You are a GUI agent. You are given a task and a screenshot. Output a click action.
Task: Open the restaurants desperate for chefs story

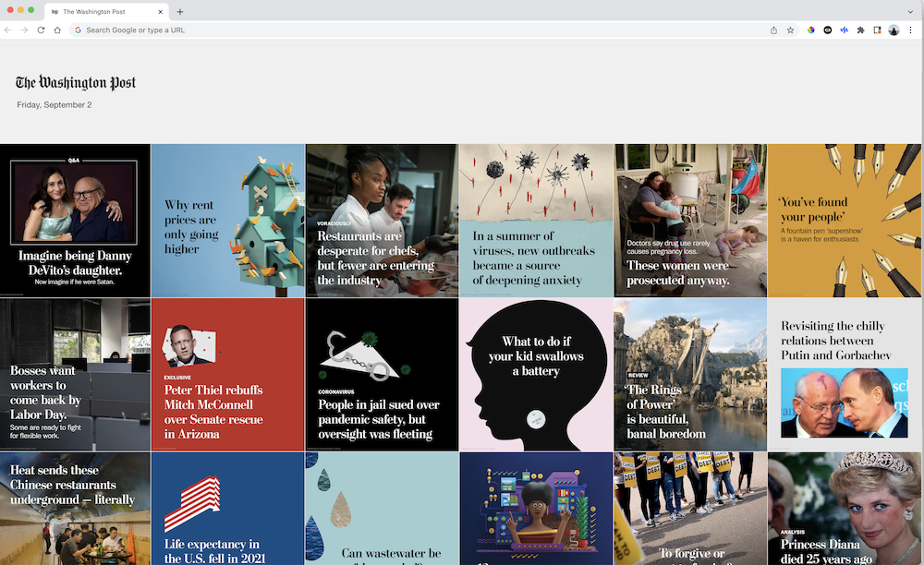point(382,221)
